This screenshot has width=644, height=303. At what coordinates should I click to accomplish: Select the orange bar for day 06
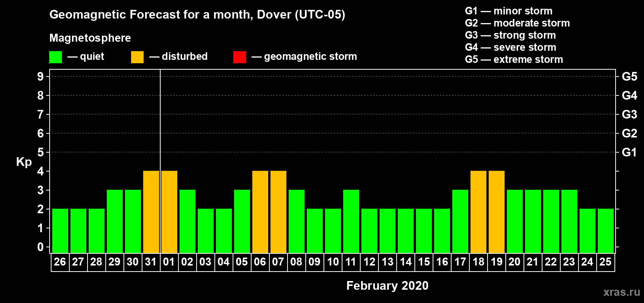260,212
